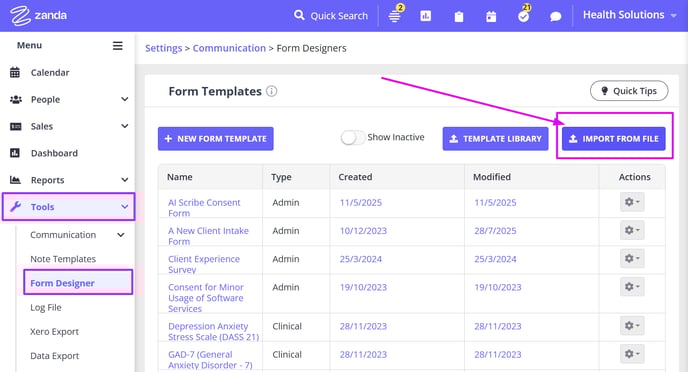
Task: Open A New Client Intake Form link
Action: tap(208, 236)
